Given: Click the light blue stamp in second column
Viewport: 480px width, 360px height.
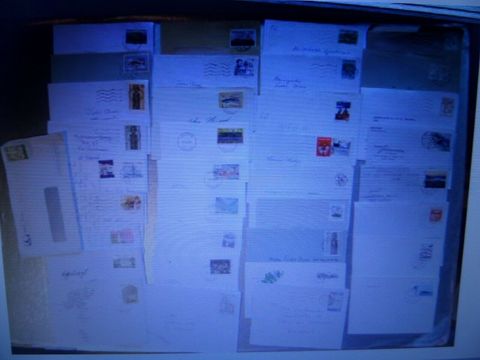Looking at the screenshot, I should [227, 205].
